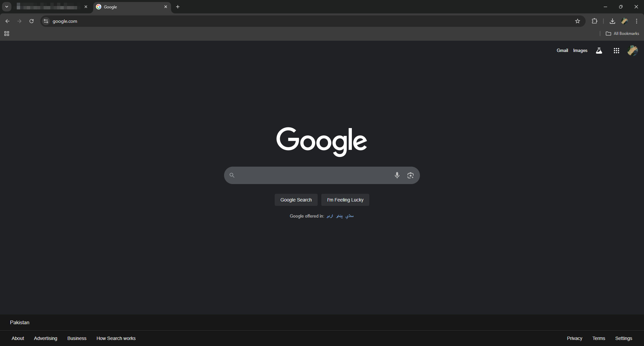Switch Google language to پښتو

click(x=339, y=216)
